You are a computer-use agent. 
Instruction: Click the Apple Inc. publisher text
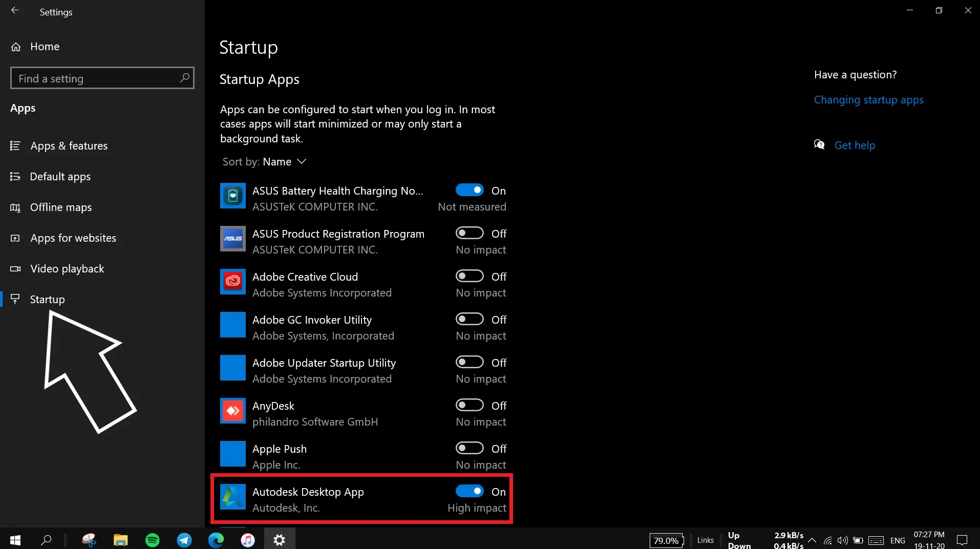(x=276, y=465)
